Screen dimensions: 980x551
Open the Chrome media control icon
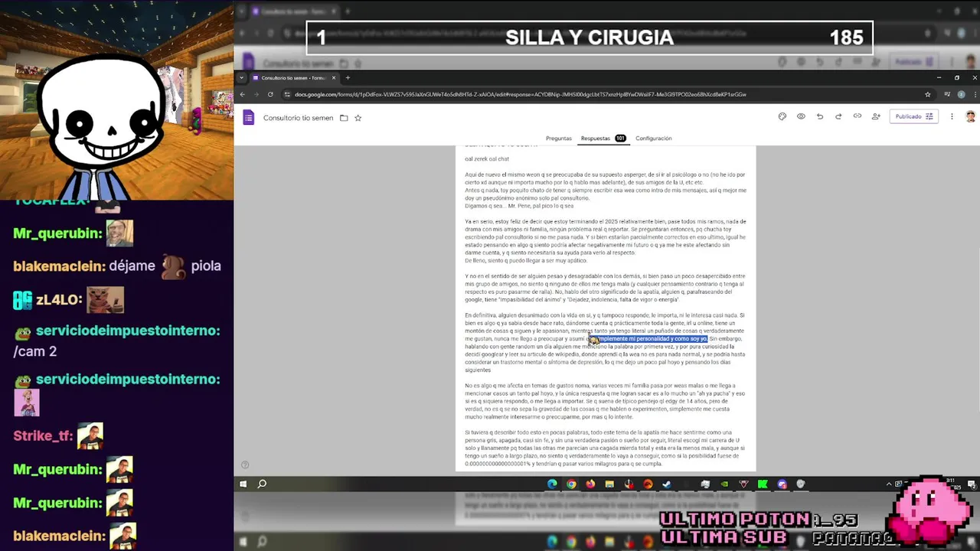[x=947, y=94]
